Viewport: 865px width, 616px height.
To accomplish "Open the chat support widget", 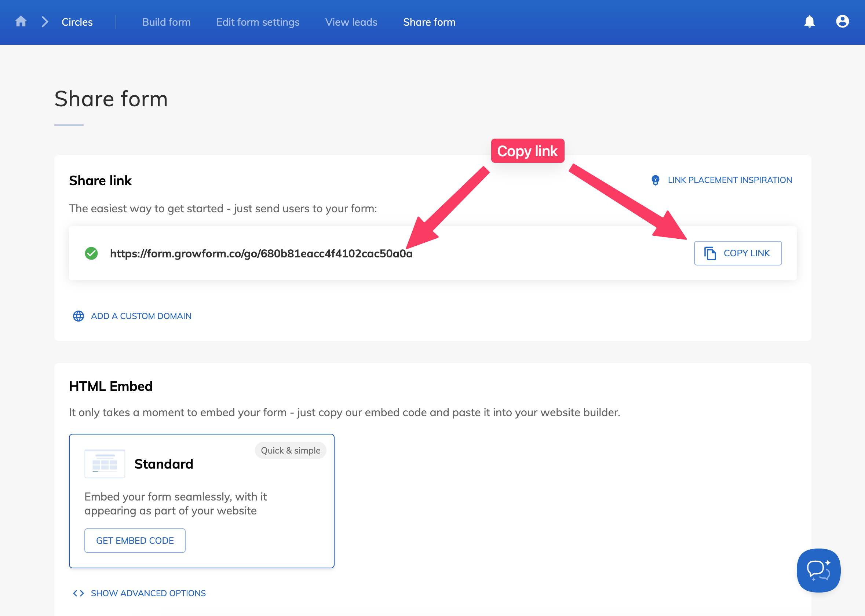I will point(818,570).
